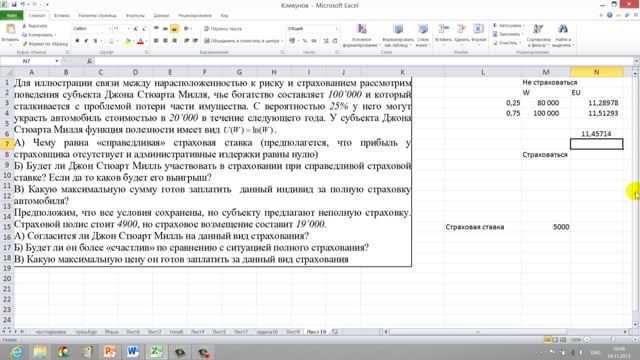This screenshot has width=640, height=360.
Task: Click Merge and Center (Объединить и поместить в центре)
Action: click(x=241, y=41)
